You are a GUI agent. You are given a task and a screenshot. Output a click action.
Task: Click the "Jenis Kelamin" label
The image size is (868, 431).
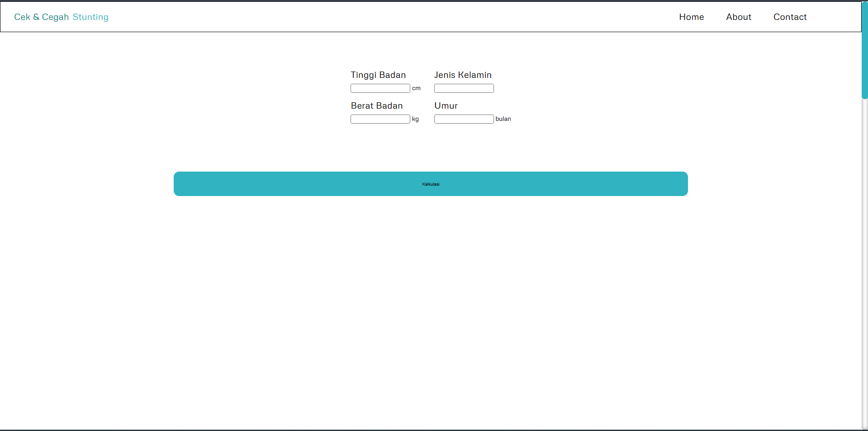[463, 75]
